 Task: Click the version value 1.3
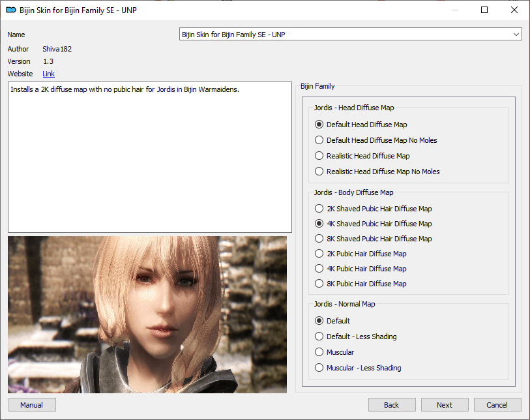48,61
